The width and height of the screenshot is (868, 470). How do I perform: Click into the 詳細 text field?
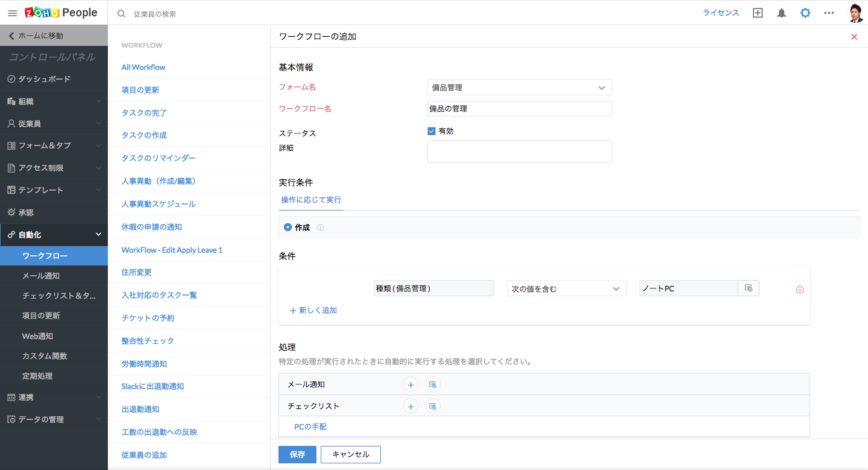pos(519,151)
